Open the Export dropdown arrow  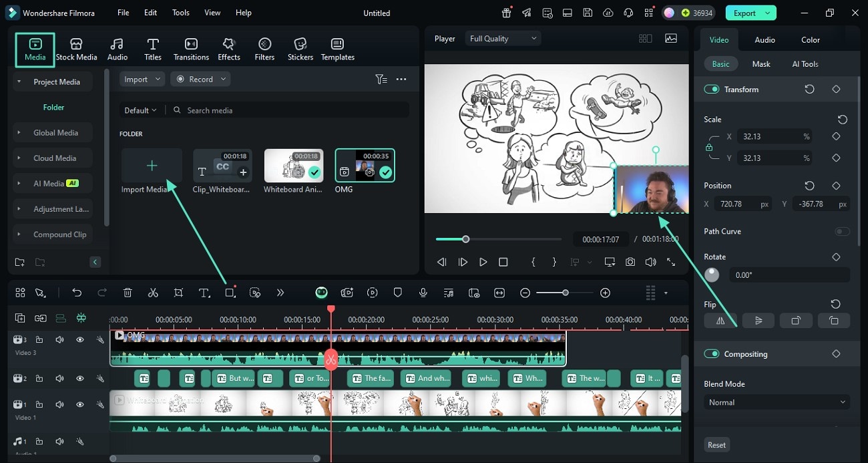[768, 13]
